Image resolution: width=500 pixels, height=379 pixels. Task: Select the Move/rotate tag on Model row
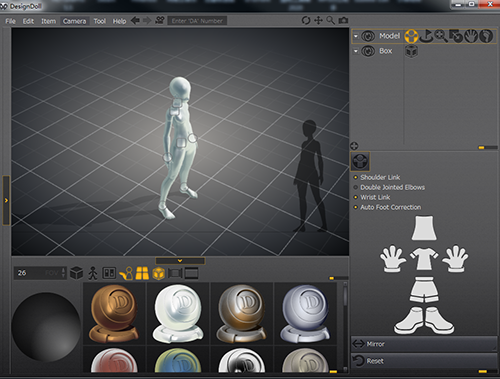(426, 36)
